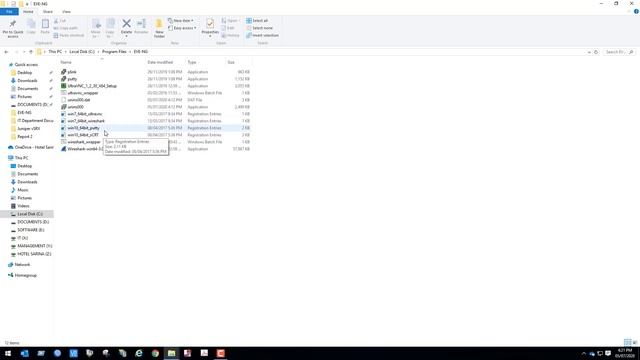Viewport: 640px width, 360px height.
Task: Switch to the Share ribbon tab
Action: [48, 11]
